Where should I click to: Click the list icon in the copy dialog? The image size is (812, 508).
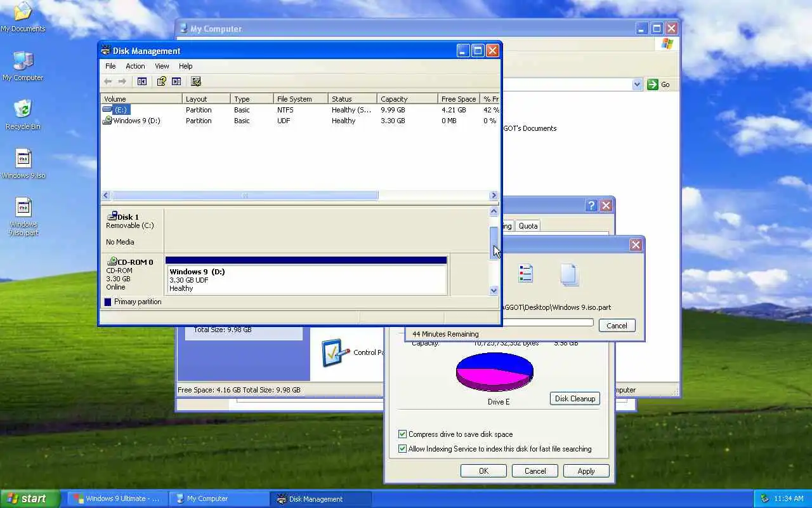click(525, 274)
